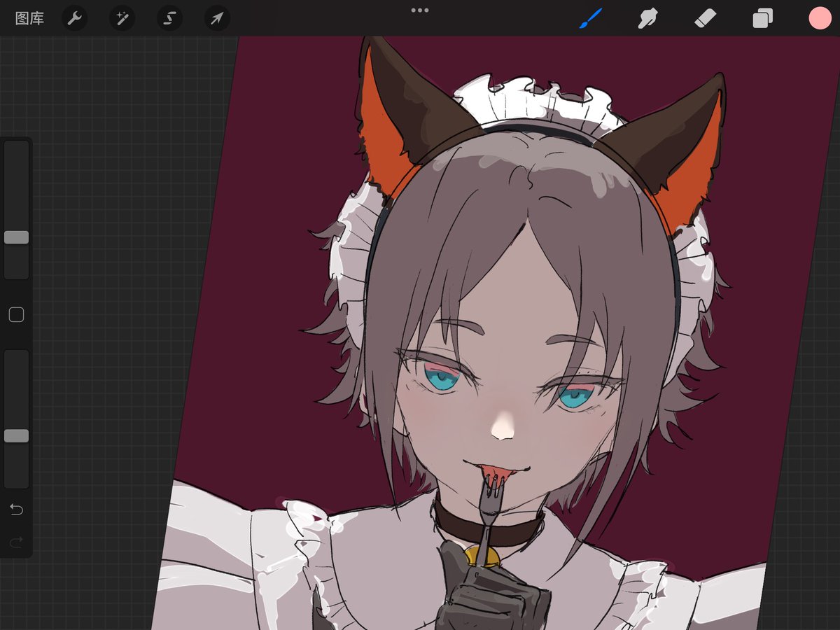Screen dimensions: 840x630
Task: Activate the Transform arrow tool
Action: tap(217, 18)
